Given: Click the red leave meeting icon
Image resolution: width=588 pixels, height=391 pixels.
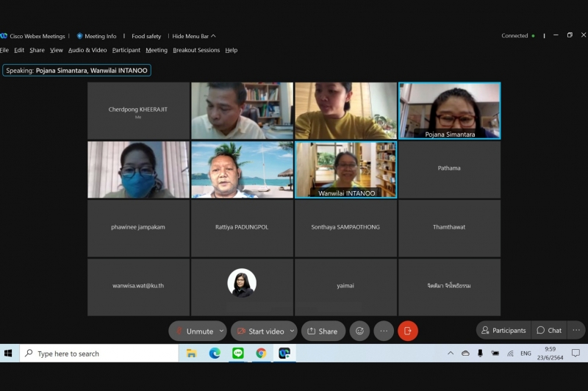Looking at the screenshot, I should click(x=408, y=331).
